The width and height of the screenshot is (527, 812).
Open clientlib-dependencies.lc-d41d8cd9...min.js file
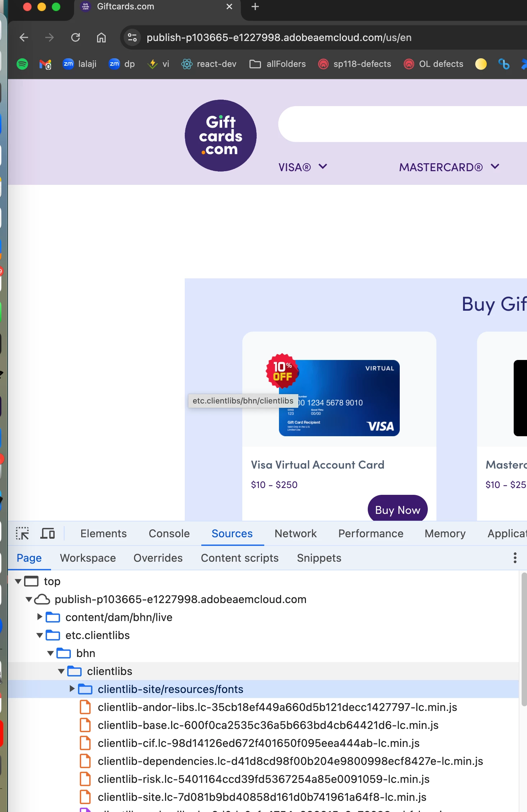290,761
